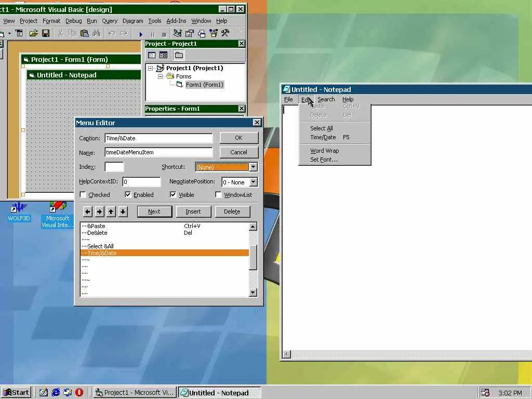Click into the Name text field
This screenshot has height=399, width=532.
(158, 152)
